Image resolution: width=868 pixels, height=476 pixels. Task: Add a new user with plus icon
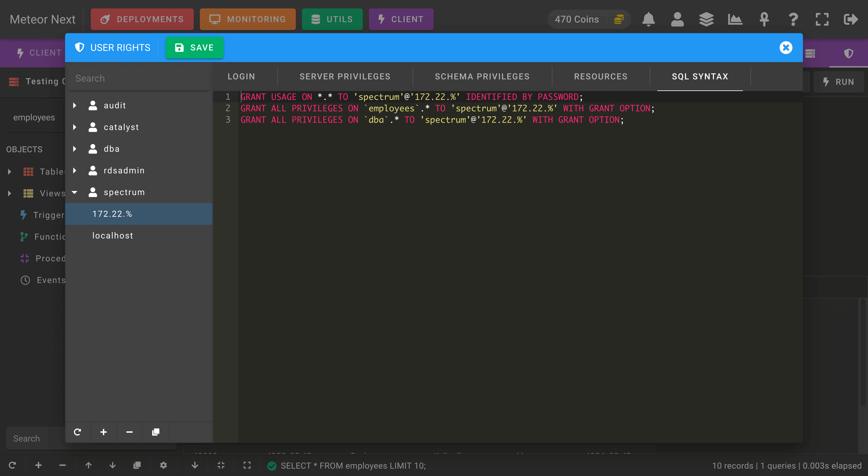(x=103, y=432)
